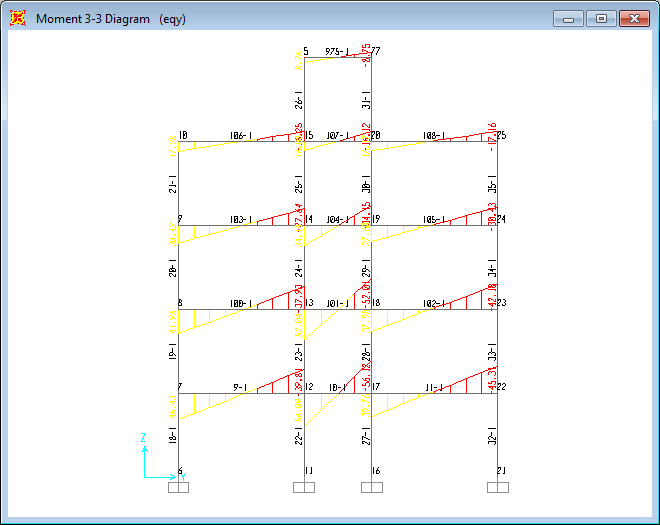This screenshot has width=660, height=525.
Task: Click the fixed support under joint 16
Action: (x=372, y=487)
